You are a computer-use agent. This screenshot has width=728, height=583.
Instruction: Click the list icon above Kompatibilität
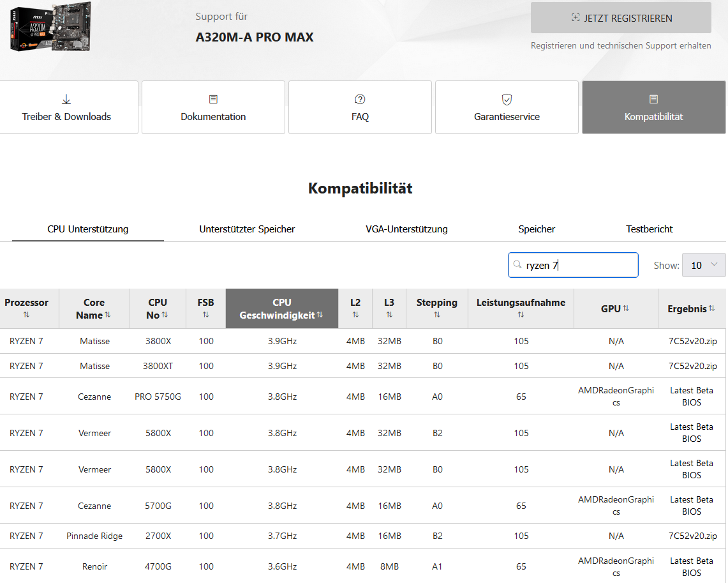[654, 100]
